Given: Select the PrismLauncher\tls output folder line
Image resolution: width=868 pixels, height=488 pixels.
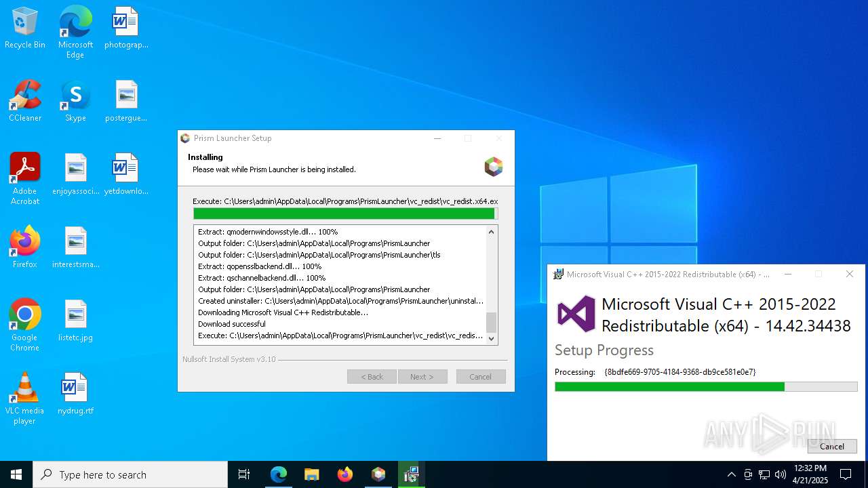Looking at the screenshot, I should pos(319,255).
